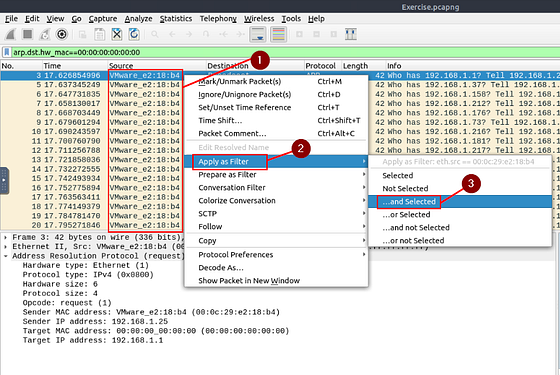This screenshot has width=560, height=375.
Task: Expand the SCTP submenu
Action: pyautogui.click(x=276, y=214)
